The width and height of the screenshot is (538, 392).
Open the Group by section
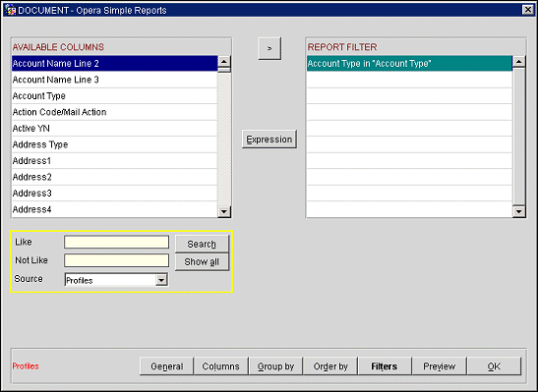coord(275,366)
